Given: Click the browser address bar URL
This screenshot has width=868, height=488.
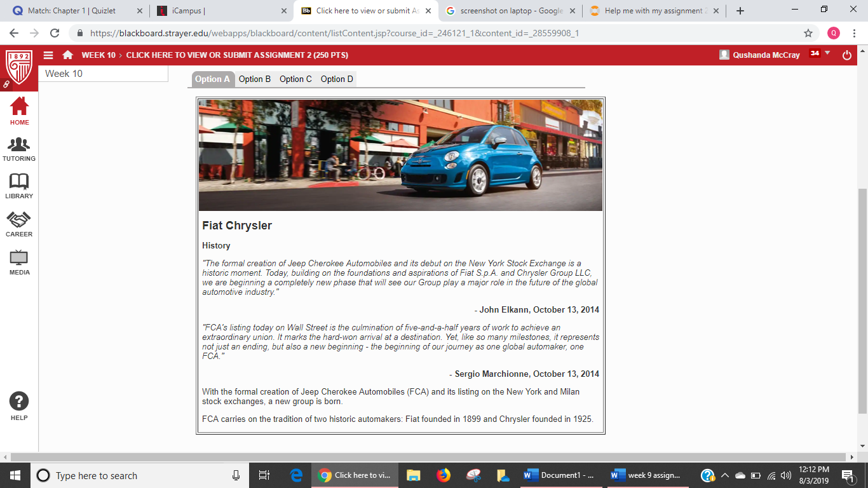Looking at the screenshot, I should coord(334,33).
